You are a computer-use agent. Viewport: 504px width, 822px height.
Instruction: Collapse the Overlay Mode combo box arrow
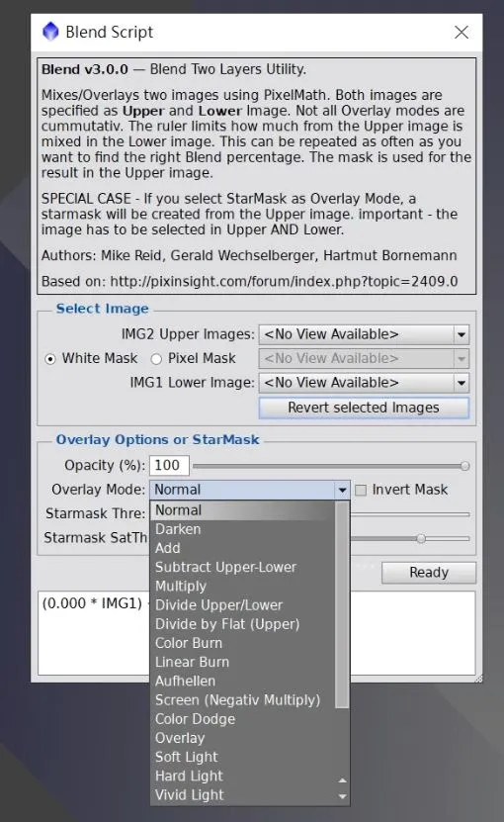(x=342, y=491)
